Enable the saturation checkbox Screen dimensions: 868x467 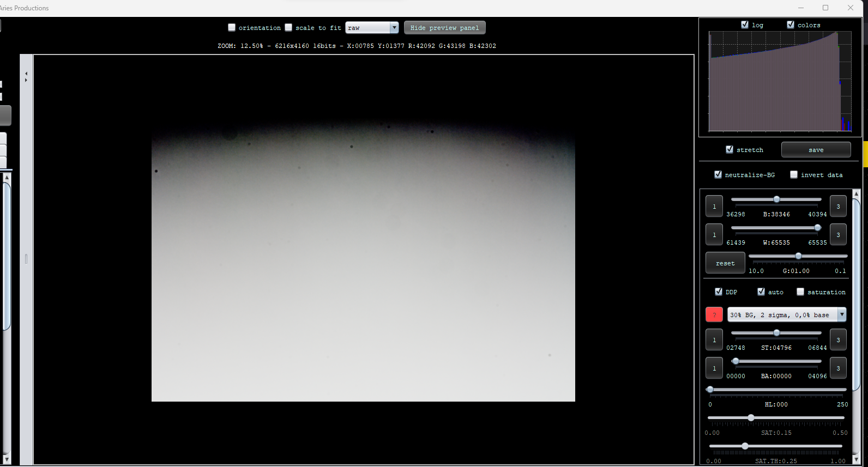pos(800,292)
